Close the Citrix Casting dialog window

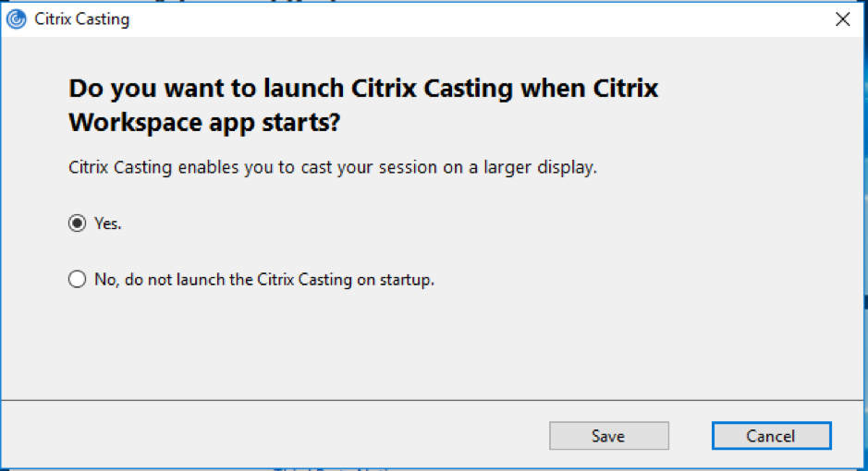[842, 19]
